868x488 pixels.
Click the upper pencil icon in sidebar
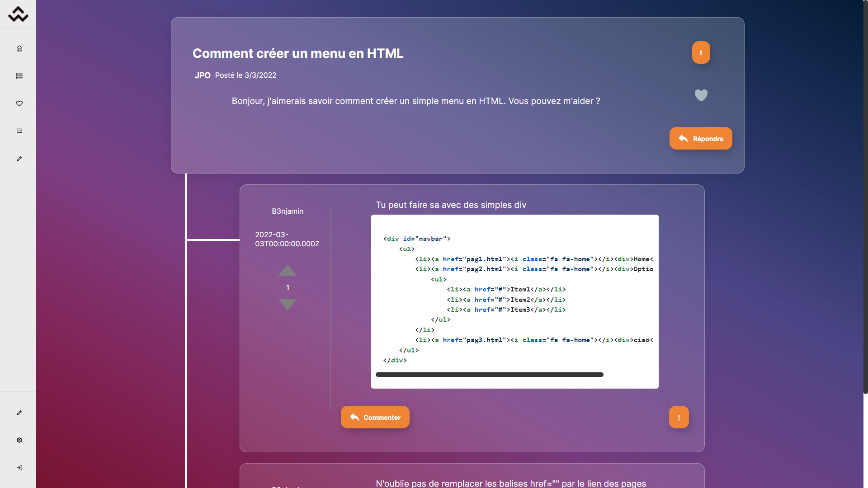pos(19,159)
